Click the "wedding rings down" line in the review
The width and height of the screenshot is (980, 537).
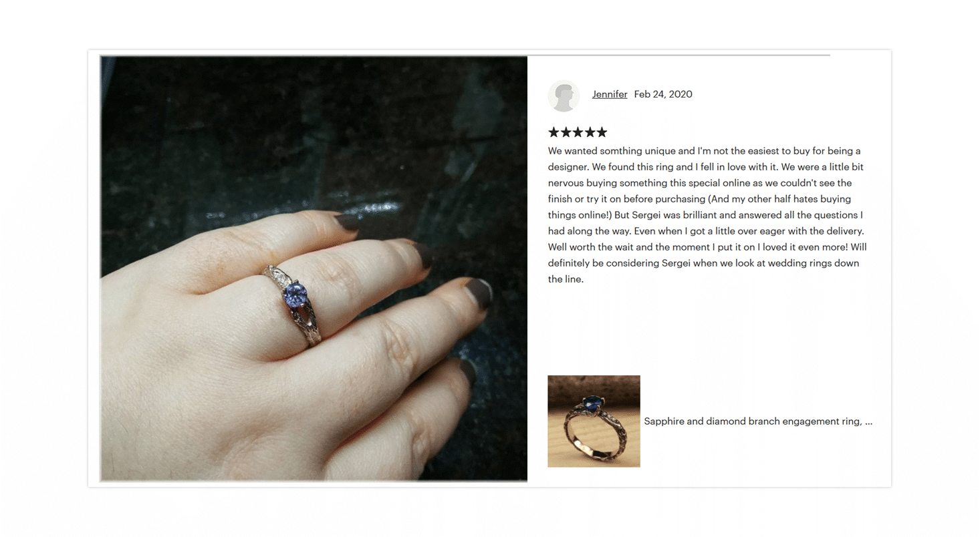pos(703,263)
